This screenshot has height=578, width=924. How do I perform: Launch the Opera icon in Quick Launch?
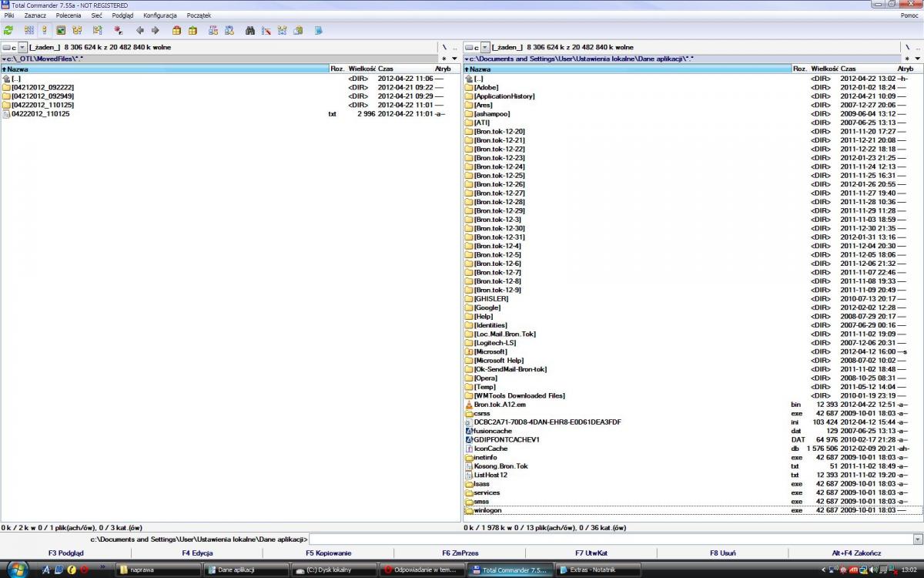click(x=84, y=570)
